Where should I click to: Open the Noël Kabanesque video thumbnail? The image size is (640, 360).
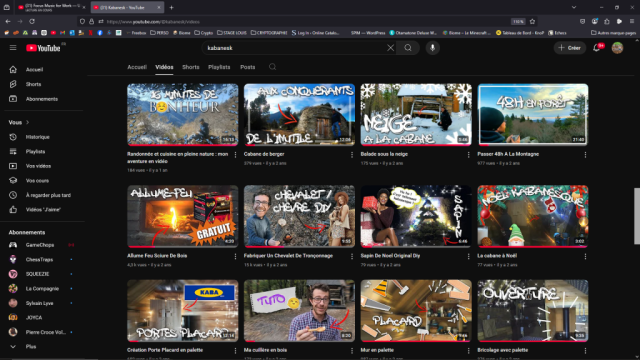tap(533, 216)
